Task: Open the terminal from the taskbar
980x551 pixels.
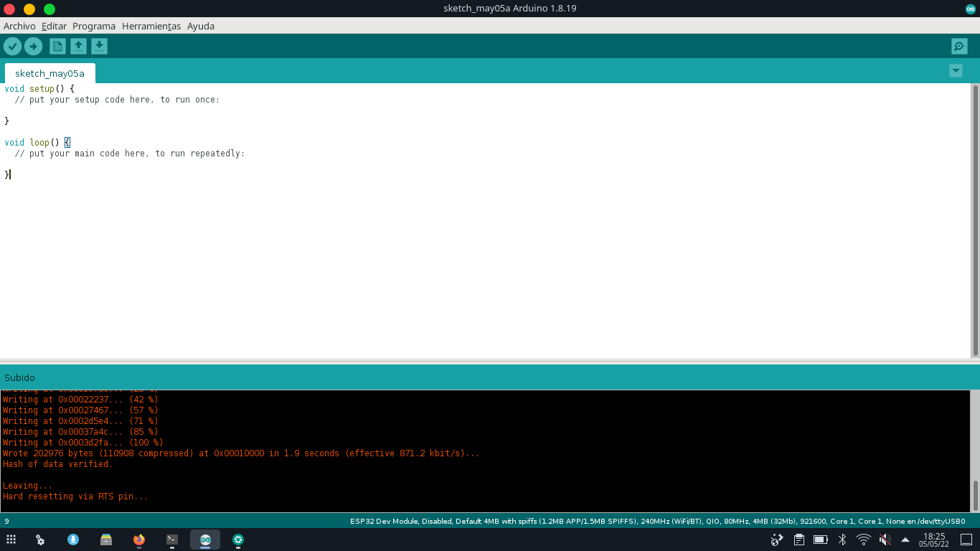Action: click(x=172, y=540)
